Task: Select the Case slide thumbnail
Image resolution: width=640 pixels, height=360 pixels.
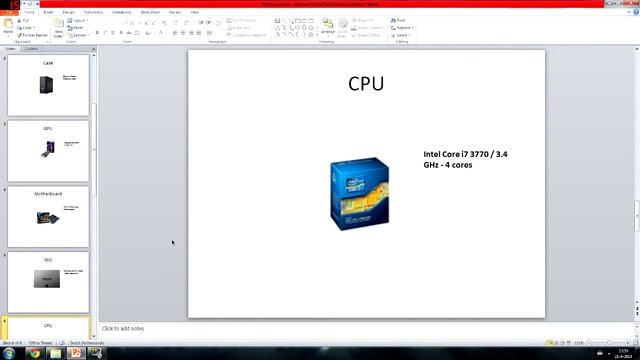Action: tap(48, 85)
